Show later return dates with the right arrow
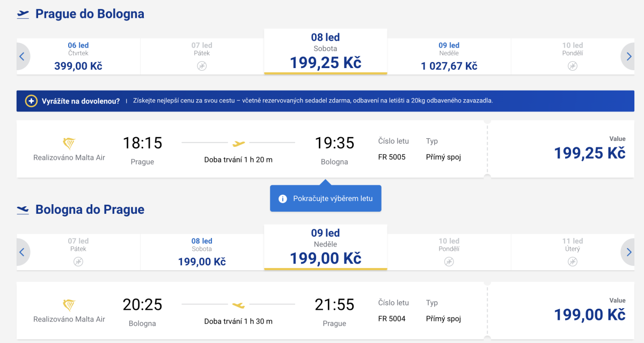This screenshot has width=644, height=343. coord(628,252)
